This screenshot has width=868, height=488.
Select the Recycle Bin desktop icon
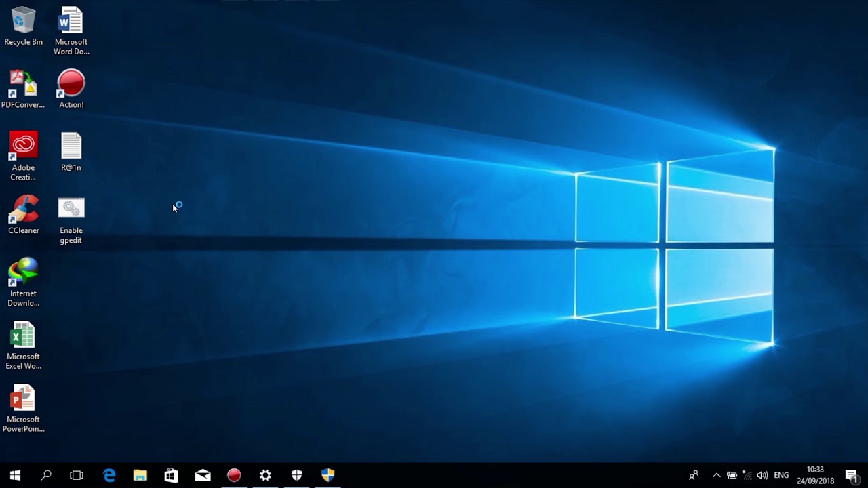pyautogui.click(x=23, y=26)
